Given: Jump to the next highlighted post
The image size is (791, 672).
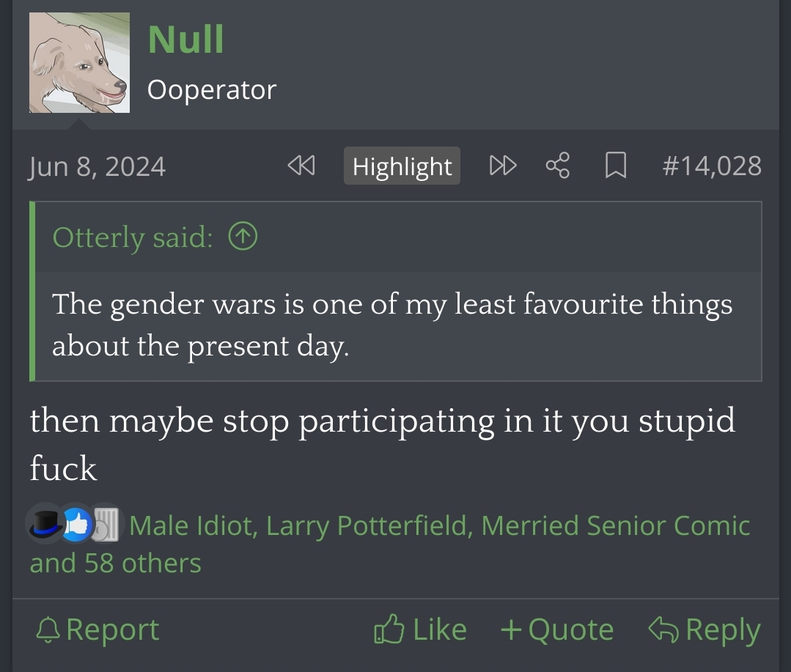Looking at the screenshot, I should (502, 166).
